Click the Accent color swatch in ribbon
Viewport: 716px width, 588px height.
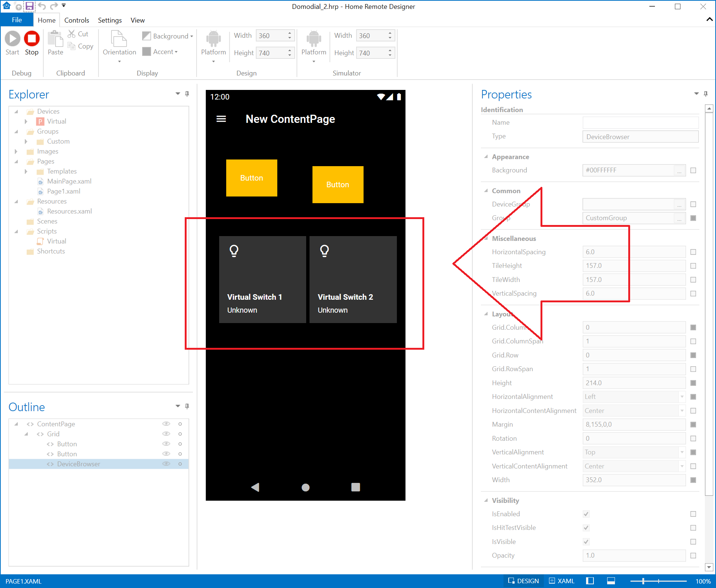(147, 51)
